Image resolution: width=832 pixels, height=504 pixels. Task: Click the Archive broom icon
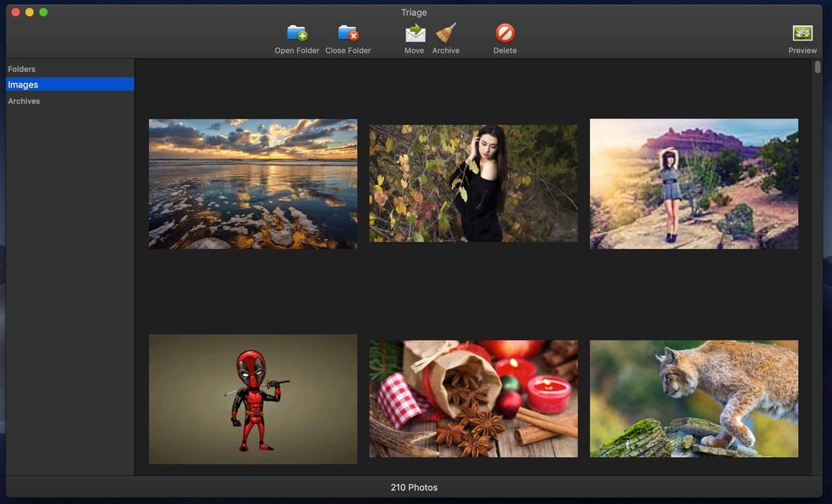[446, 33]
